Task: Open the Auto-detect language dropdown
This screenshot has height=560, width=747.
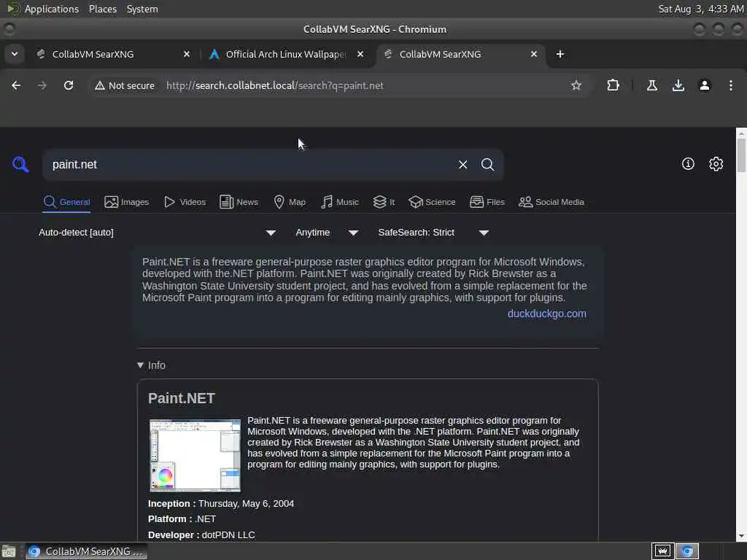Action: 158,233
